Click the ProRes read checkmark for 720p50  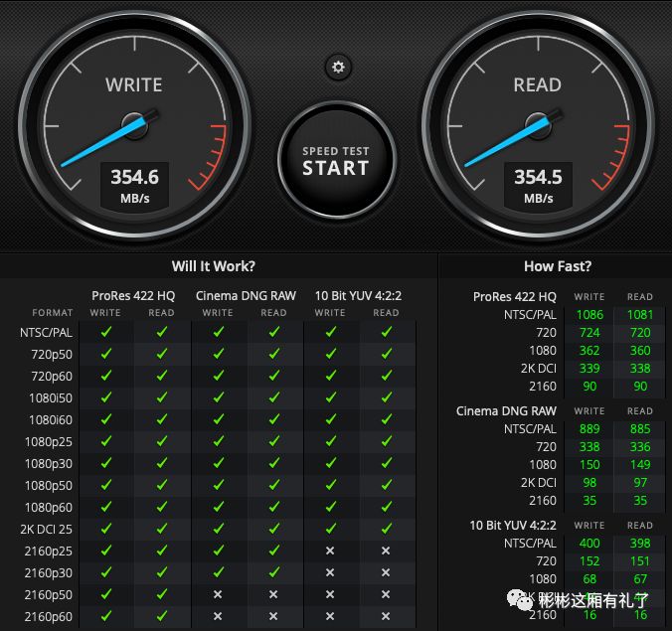click(x=162, y=354)
